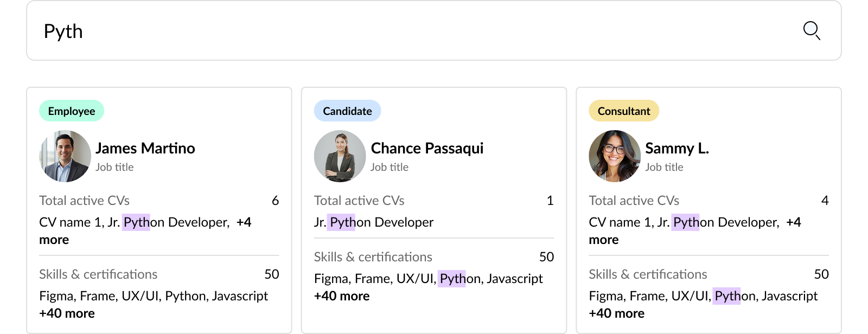Open Sammy L.'s profile photo

click(x=615, y=156)
